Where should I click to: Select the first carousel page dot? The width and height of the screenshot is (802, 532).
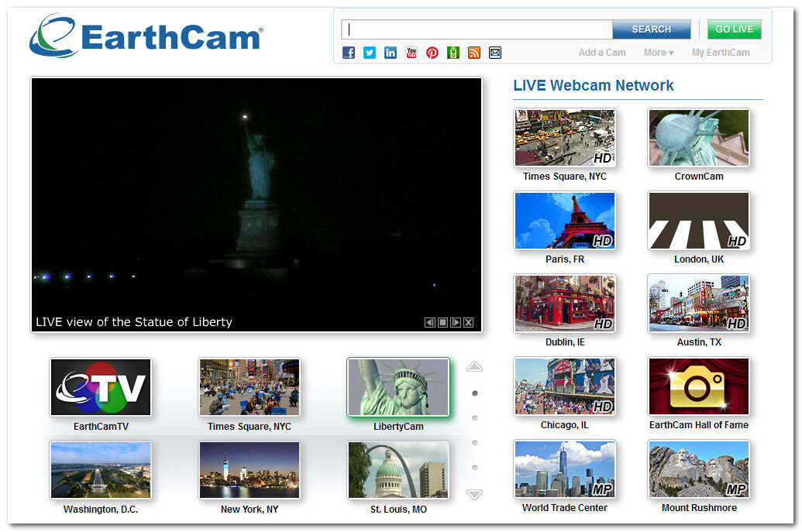[475, 393]
